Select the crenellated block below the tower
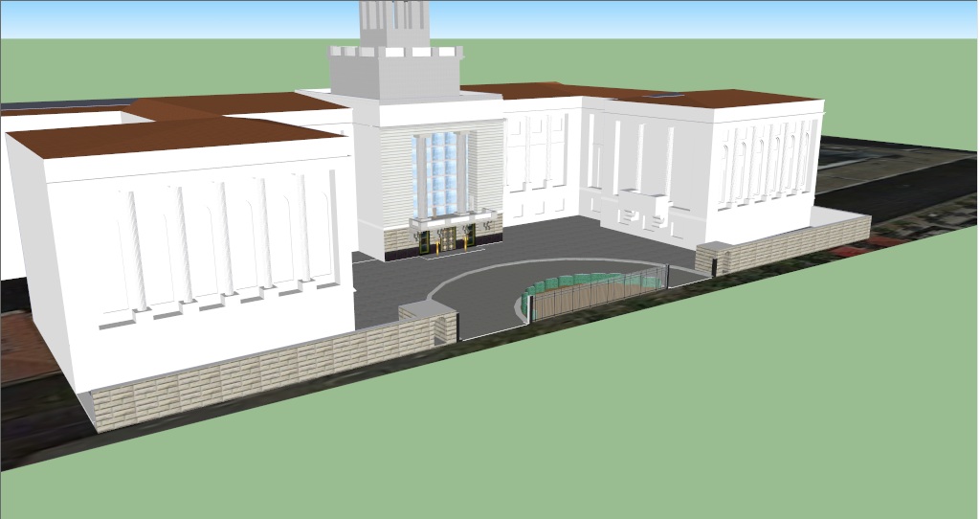The height and width of the screenshot is (519, 980). 394,72
